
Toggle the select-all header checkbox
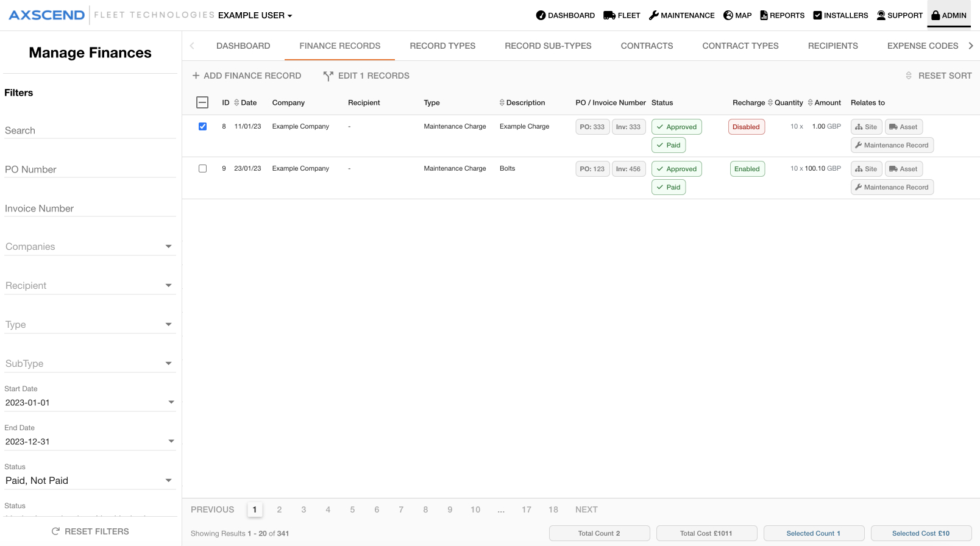pyautogui.click(x=202, y=102)
